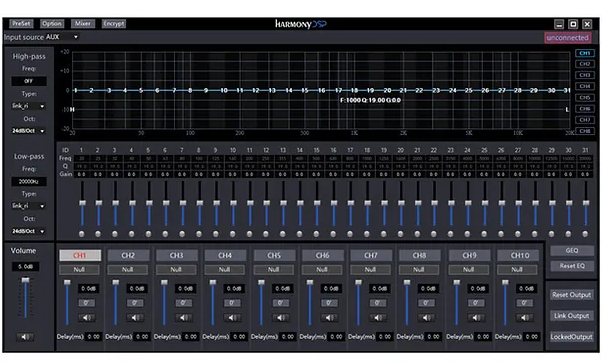Mute the master Volume speaker icon
Viewport: 602px width, 362px height.
25,337
